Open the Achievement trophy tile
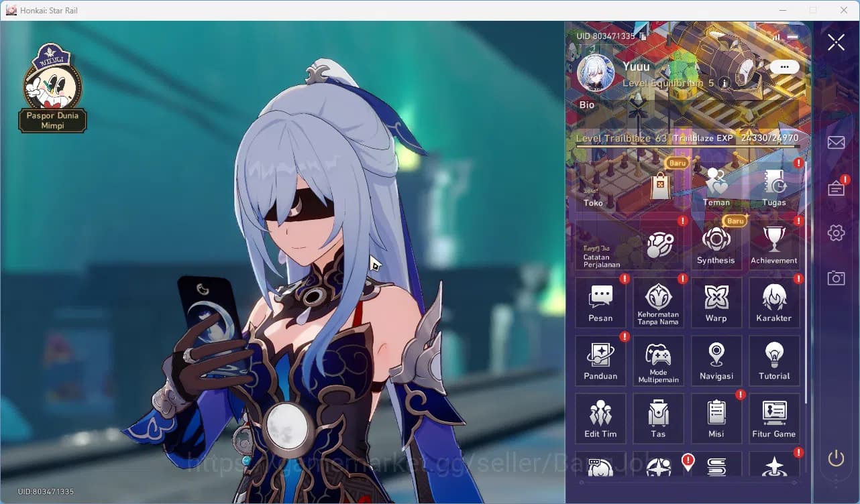The height and width of the screenshot is (504, 860). pyautogui.click(x=774, y=245)
